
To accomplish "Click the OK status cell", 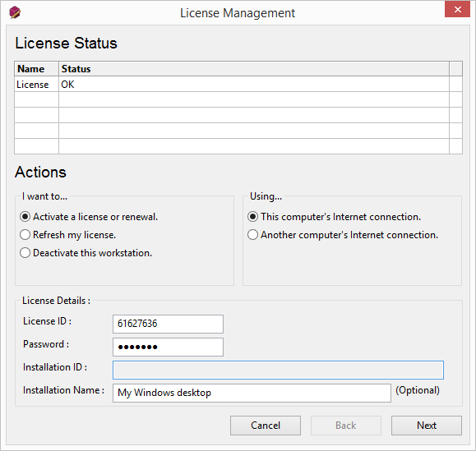I will point(254,85).
